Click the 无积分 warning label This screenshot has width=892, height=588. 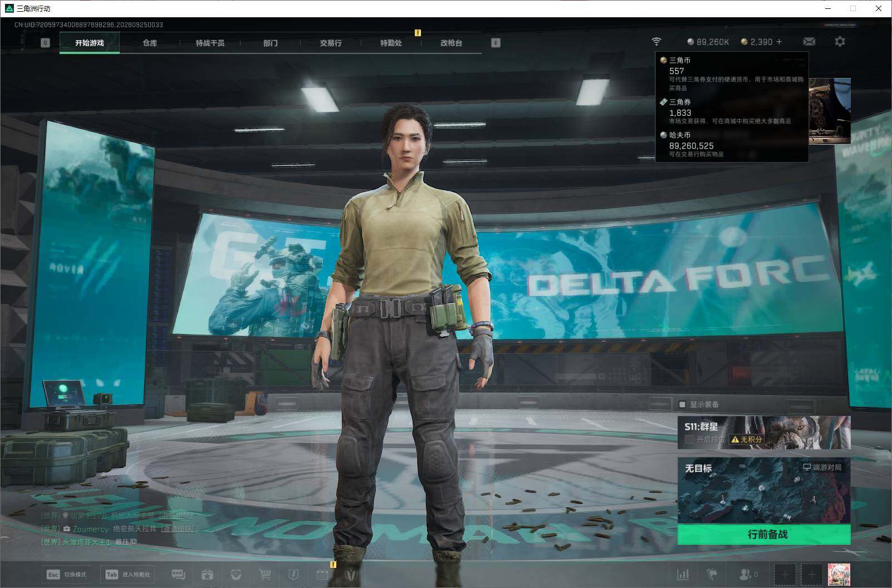746,439
